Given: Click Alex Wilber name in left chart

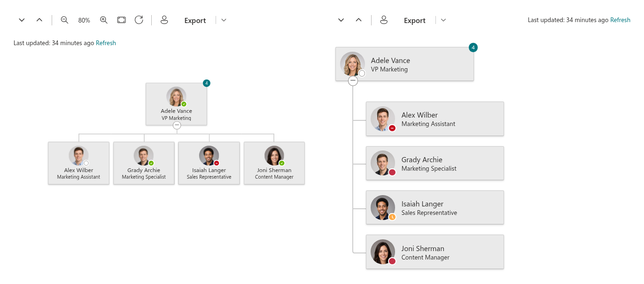Looking at the screenshot, I should click(x=78, y=170).
